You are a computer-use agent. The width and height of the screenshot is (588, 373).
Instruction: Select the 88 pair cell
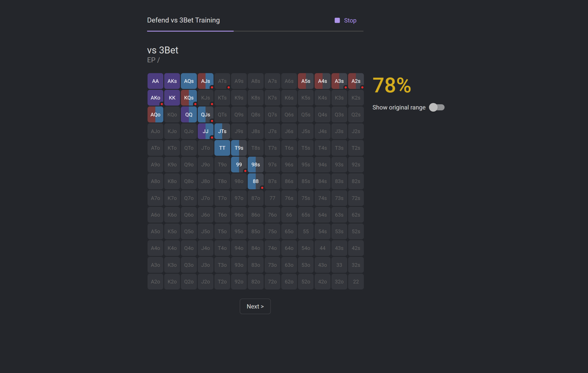[x=256, y=181]
